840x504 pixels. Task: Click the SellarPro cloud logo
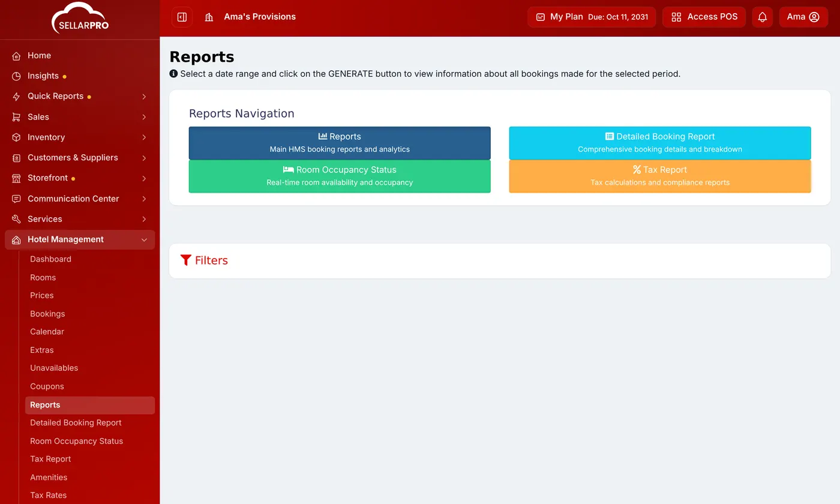[80, 18]
